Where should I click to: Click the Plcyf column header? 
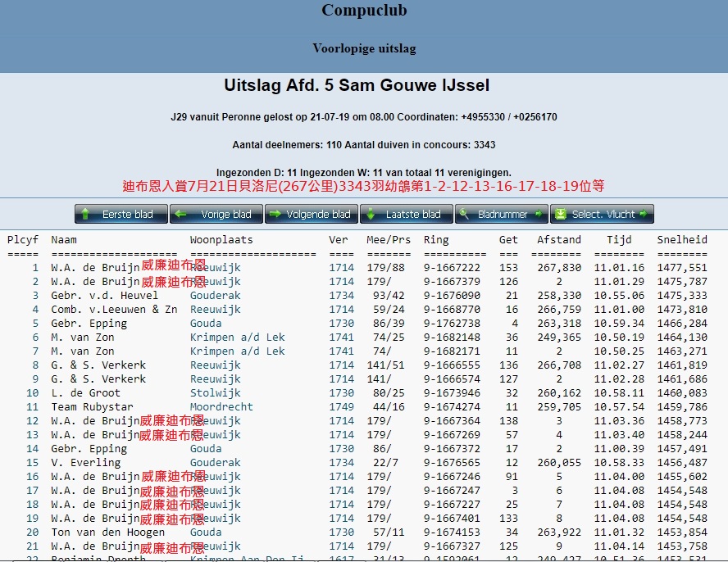coord(23,240)
